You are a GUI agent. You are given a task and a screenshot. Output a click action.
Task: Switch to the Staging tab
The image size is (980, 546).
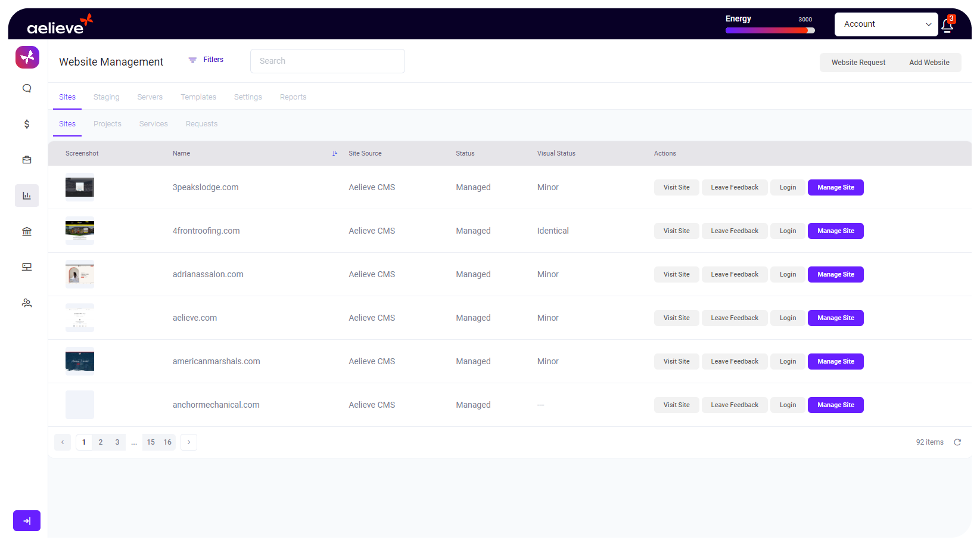coord(107,97)
